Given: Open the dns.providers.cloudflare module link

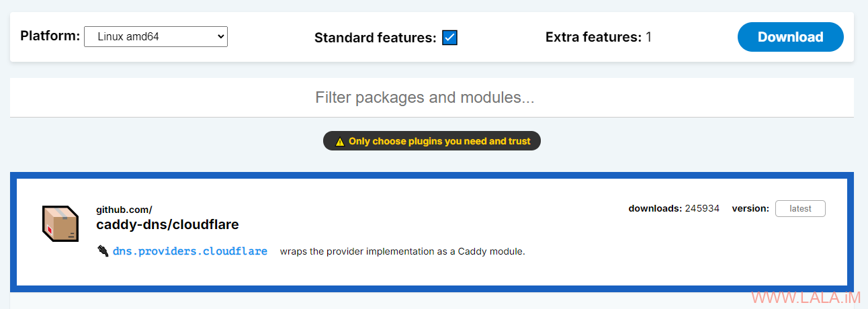Looking at the screenshot, I should [190, 251].
